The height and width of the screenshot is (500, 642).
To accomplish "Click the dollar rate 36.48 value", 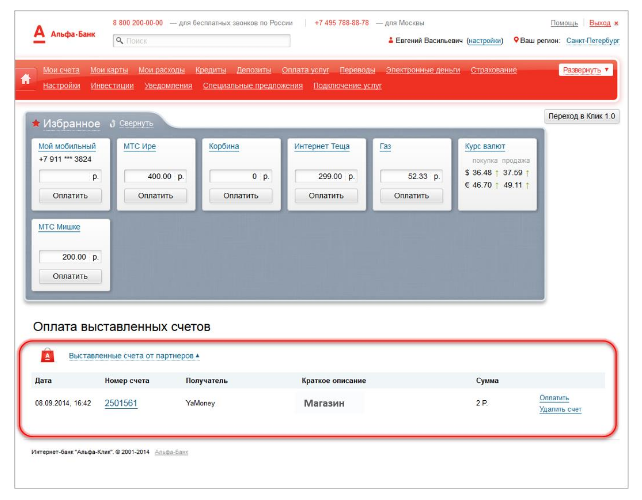I will click(482, 173).
